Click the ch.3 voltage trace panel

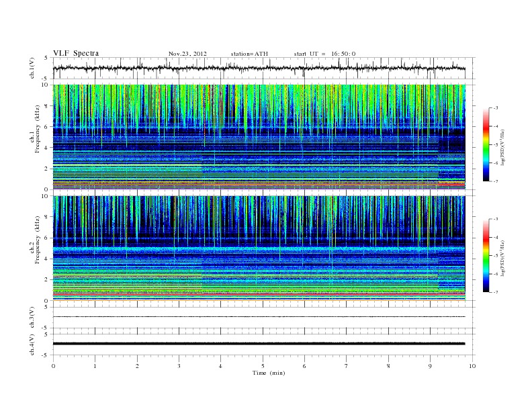click(x=264, y=318)
